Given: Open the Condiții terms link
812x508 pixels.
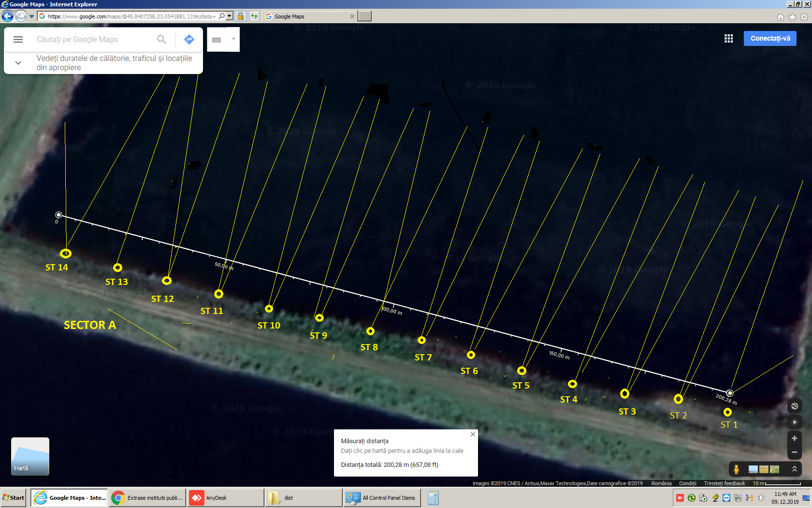Looking at the screenshot, I should tap(687, 483).
